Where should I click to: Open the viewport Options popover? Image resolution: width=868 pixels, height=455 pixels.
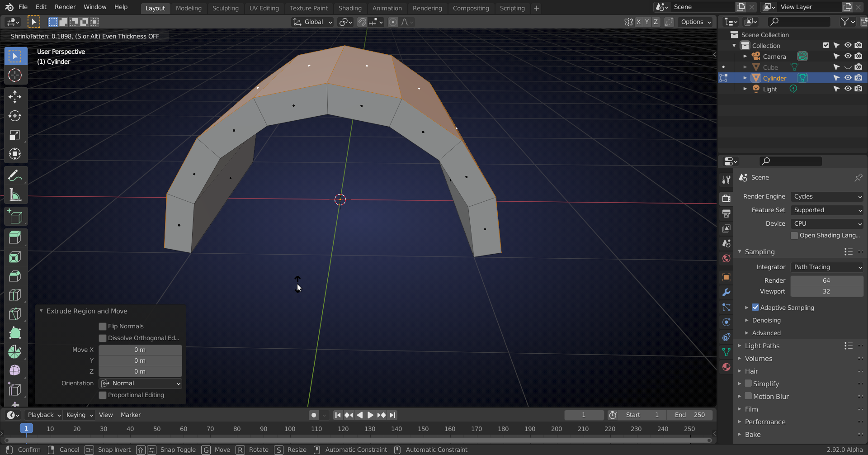(x=696, y=22)
